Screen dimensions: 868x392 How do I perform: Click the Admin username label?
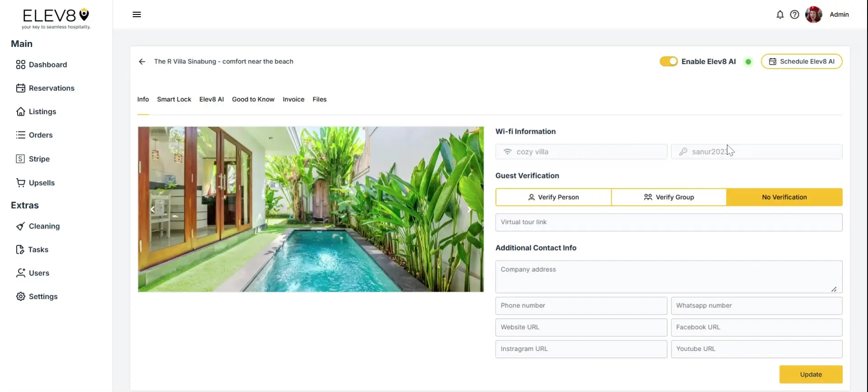click(x=839, y=14)
